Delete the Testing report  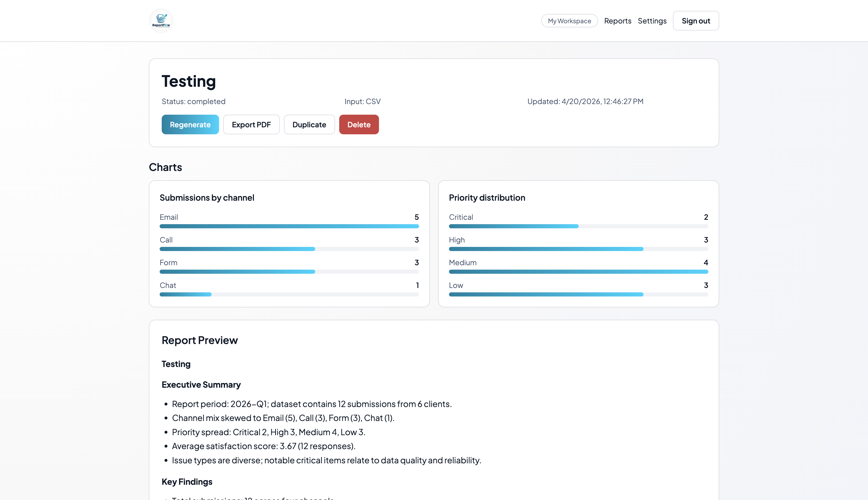[x=359, y=125]
